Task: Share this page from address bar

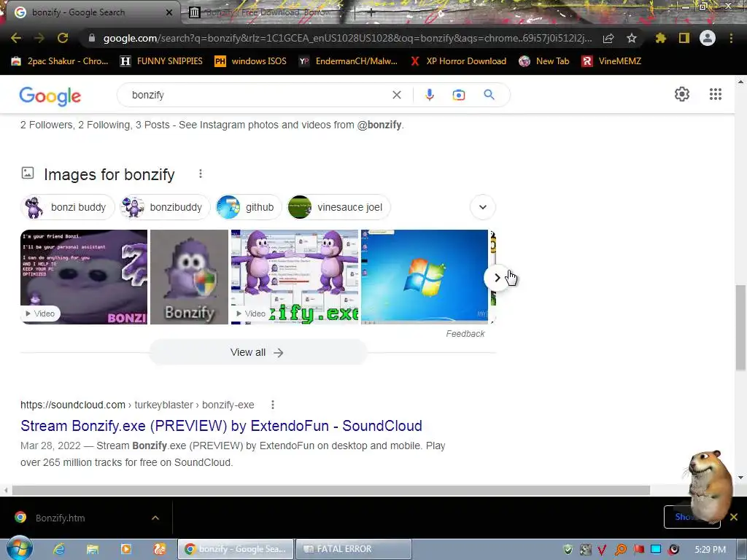Action: (608, 39)
